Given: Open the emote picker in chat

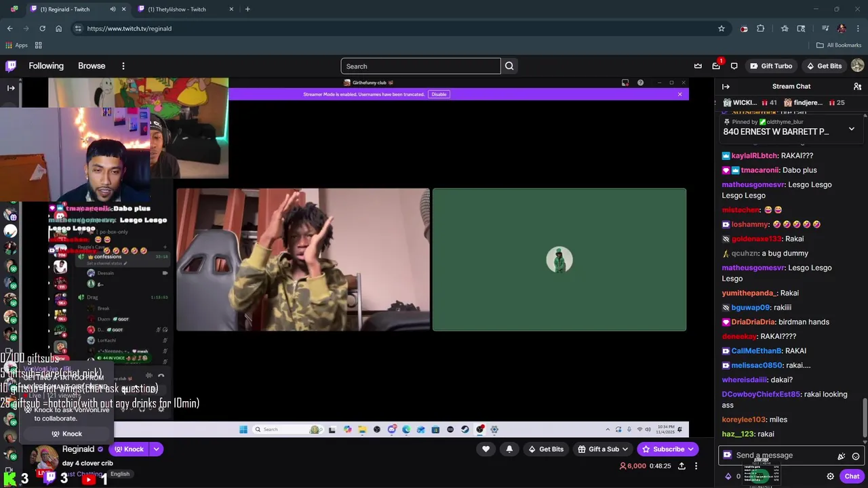Looking at the screenshot, I should (x=856, y=456).
